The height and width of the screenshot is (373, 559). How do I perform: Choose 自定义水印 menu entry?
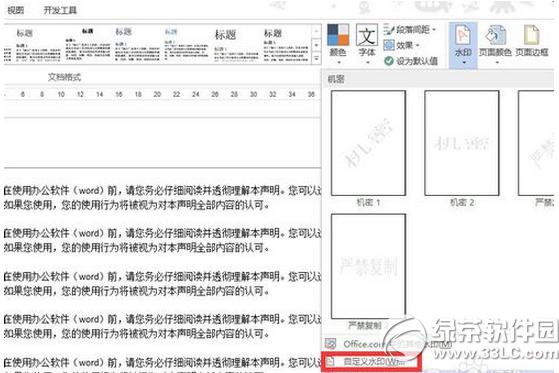[371, 362]
